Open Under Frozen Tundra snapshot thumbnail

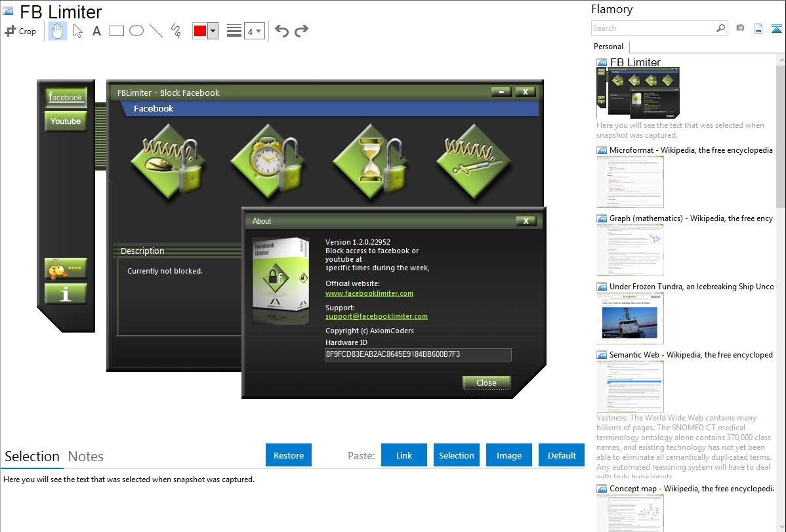pos(630,318)
